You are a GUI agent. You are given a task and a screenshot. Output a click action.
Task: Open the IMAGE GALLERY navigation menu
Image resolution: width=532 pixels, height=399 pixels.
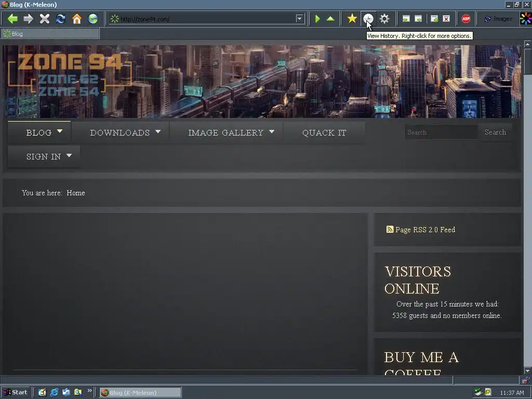(x=226, y=132)
